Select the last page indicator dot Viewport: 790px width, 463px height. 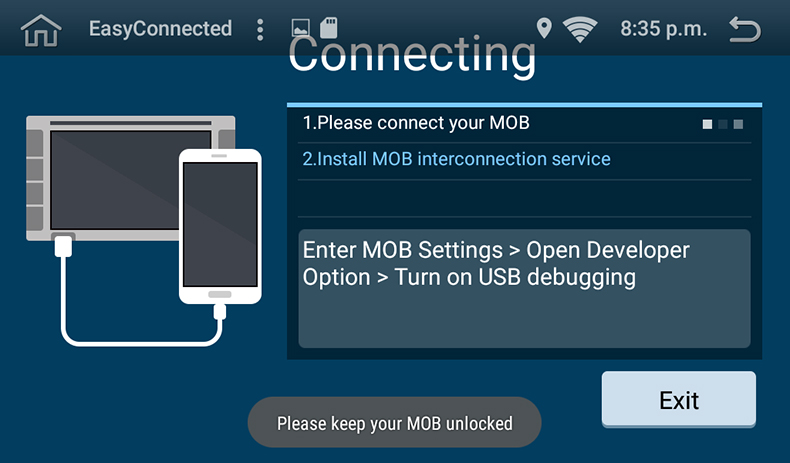click(738, 124)
